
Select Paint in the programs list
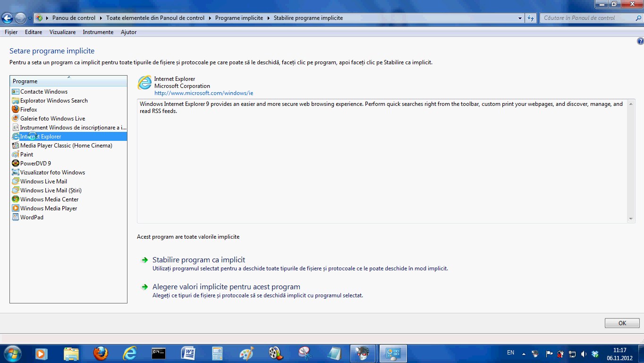[28, 154]
